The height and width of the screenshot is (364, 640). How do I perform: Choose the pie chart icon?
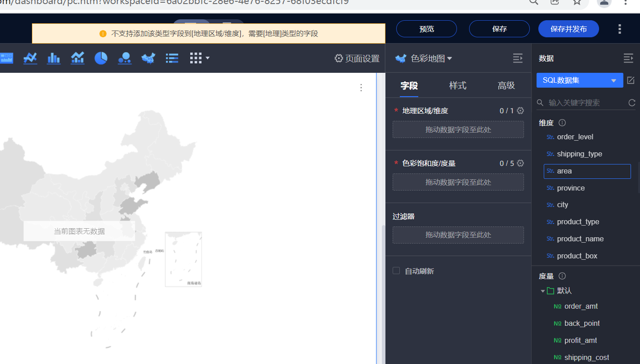101,58
